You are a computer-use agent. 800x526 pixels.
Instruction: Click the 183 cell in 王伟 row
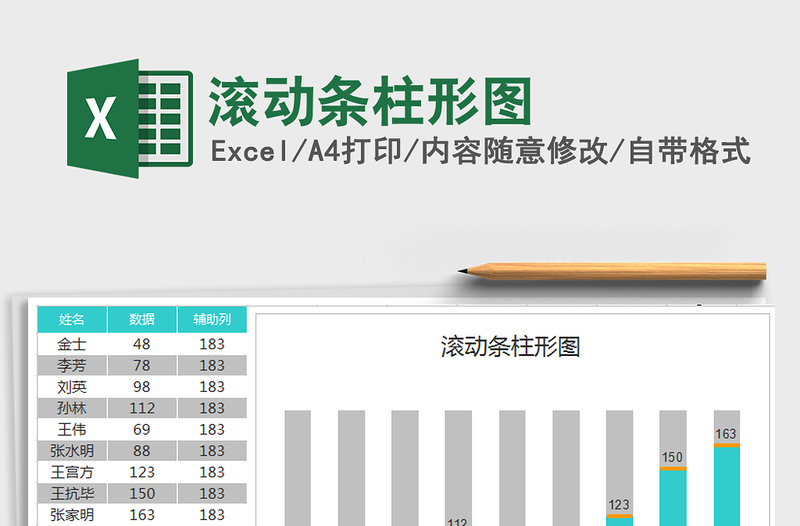212,430
